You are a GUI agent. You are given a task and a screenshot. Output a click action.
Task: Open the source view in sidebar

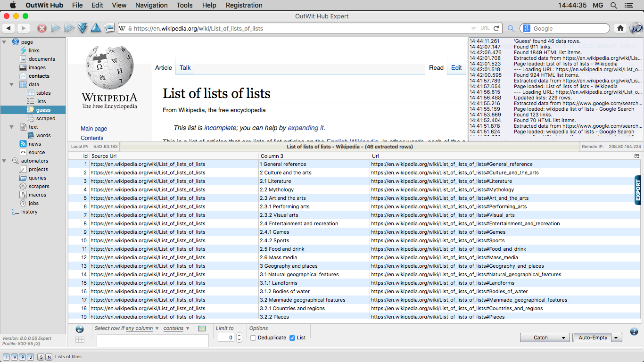coord(32,152)
